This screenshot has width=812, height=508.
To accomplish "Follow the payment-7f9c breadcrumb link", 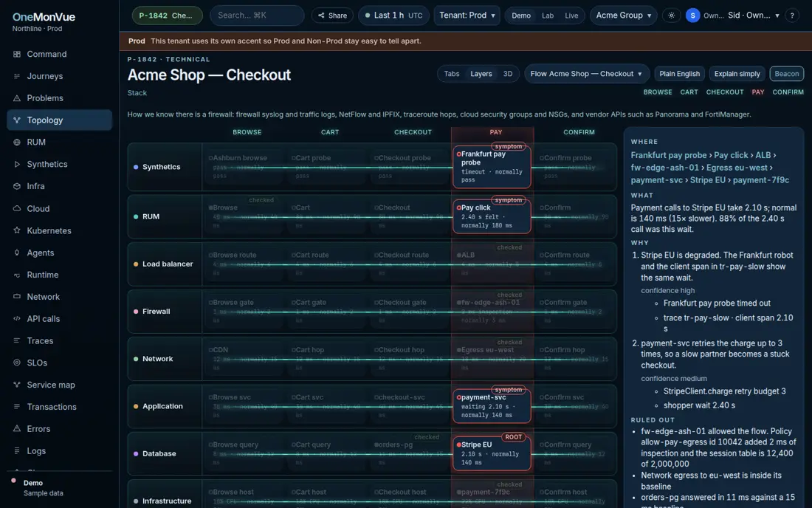I will coord(761,179).
